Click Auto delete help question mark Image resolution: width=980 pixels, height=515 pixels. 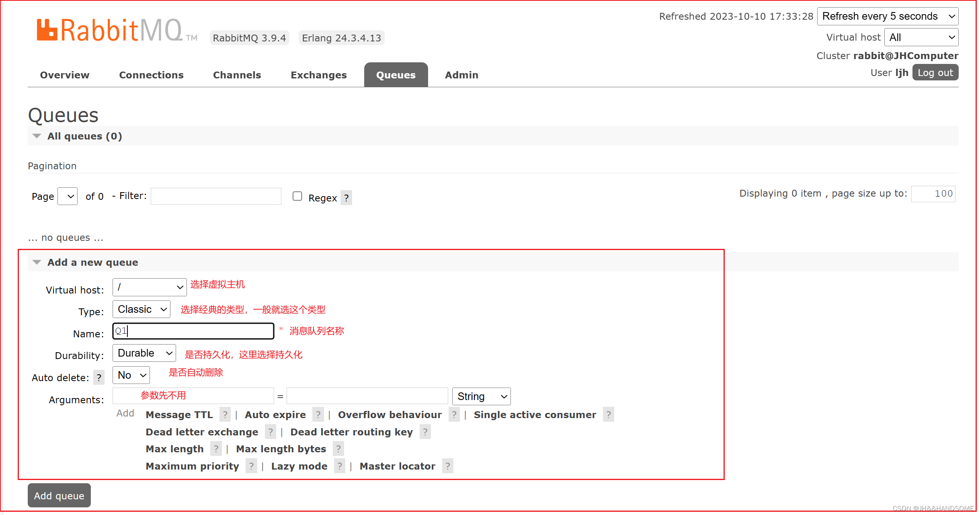[99, 378]
